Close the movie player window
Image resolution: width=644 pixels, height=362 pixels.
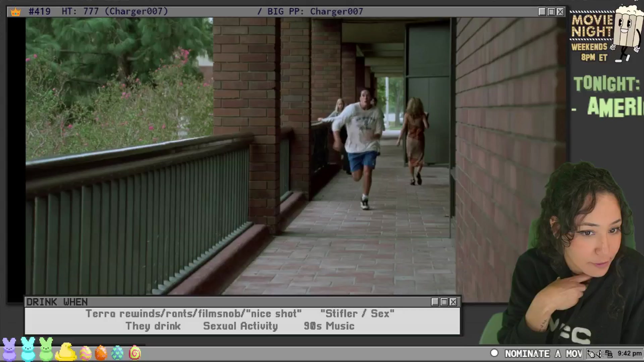click(x=560, y=12)
